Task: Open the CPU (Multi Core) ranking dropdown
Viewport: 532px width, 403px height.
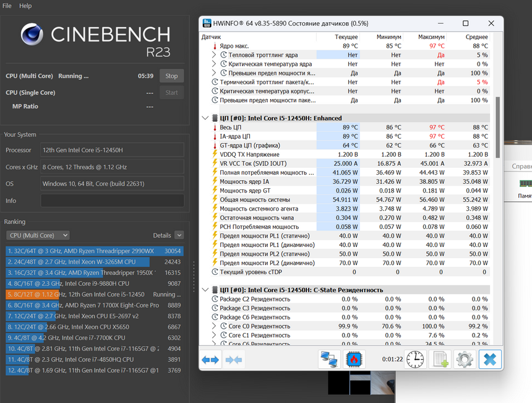Action: [x=38, y=235]
